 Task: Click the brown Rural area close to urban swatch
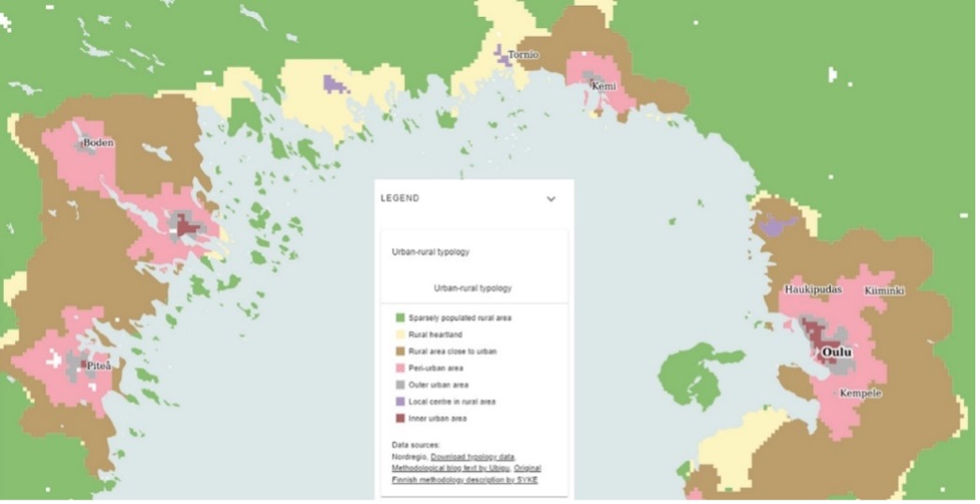coord(400,351)
